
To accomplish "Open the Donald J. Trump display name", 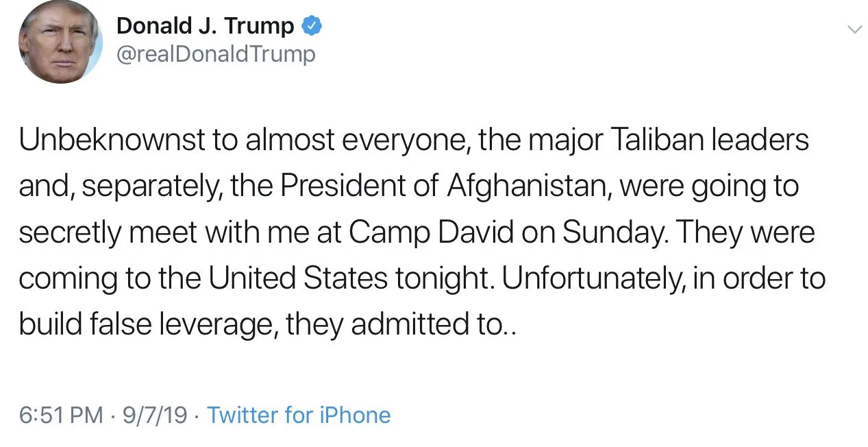I will (x=206, y=26).
